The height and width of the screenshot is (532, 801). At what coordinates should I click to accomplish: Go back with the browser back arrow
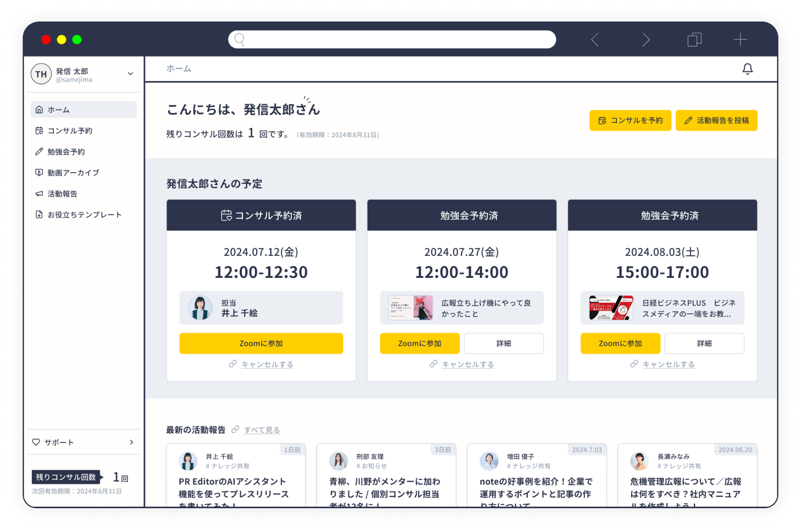(595, 40)
